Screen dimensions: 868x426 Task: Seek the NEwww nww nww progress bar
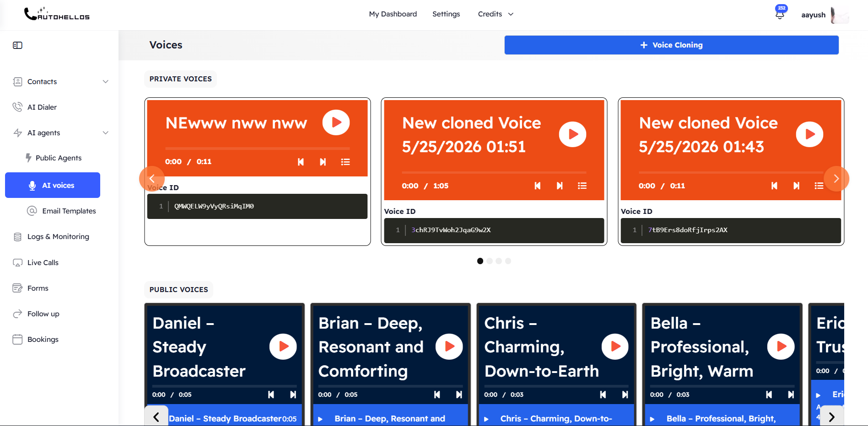pos(257,149)
